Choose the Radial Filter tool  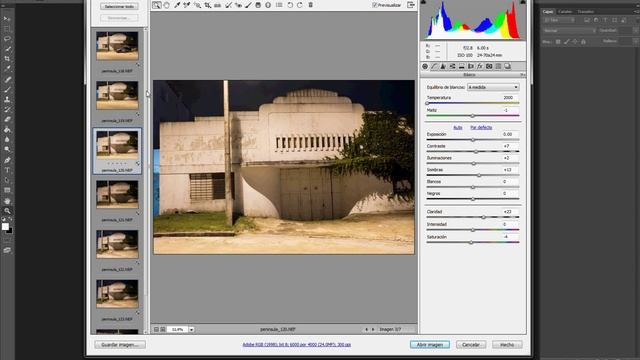tap(268, 5)
